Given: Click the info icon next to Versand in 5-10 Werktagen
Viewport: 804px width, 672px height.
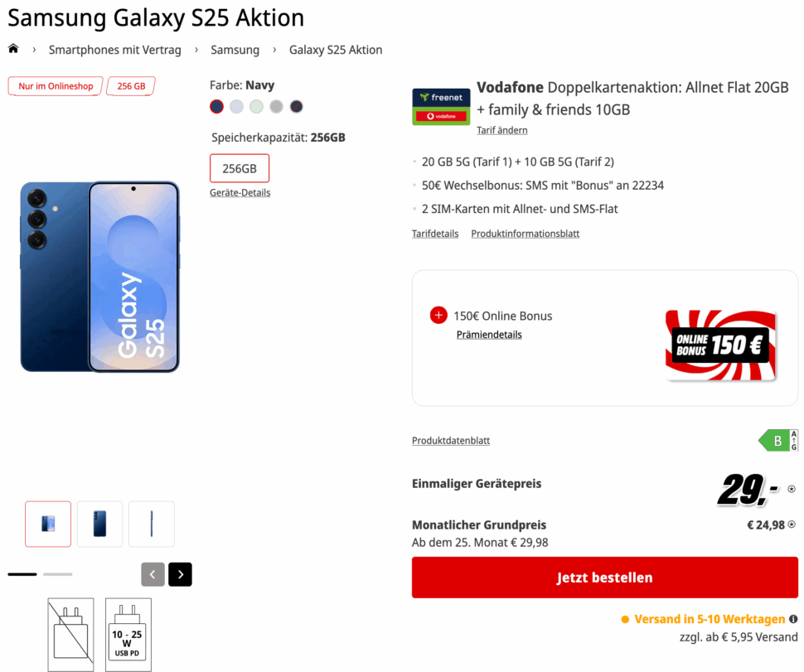Looking at the screenshot, I should 793,619.
